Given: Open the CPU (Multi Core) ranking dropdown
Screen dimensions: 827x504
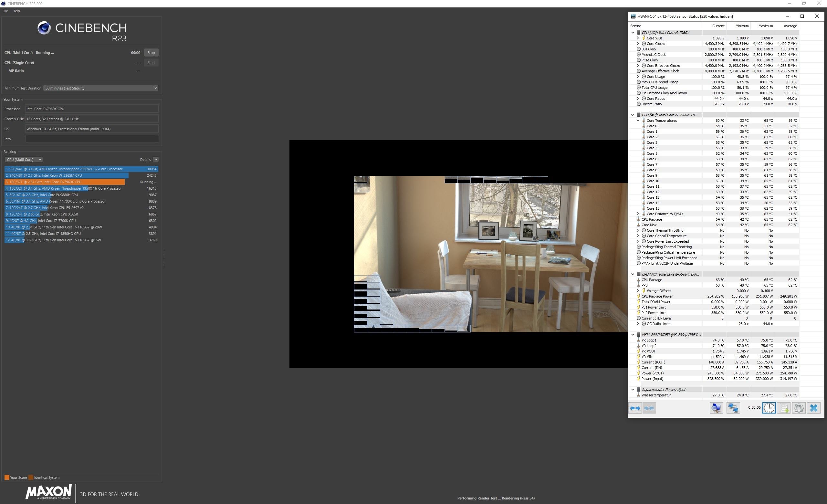Looking at the screenshot, I should 24,159.
